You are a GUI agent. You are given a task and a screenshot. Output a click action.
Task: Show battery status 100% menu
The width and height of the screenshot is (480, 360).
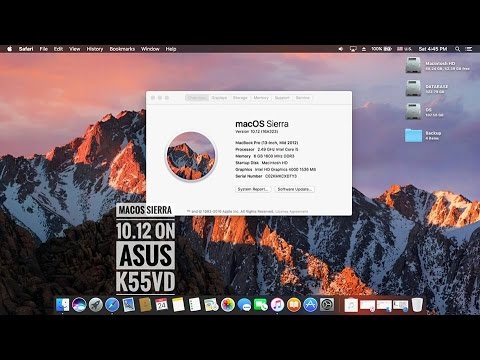click(381, 49)
